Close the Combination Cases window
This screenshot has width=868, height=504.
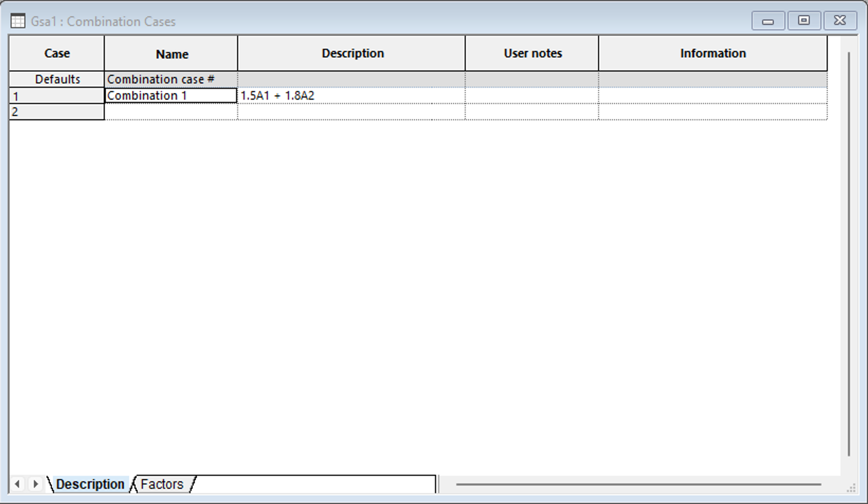coord(840,21)
